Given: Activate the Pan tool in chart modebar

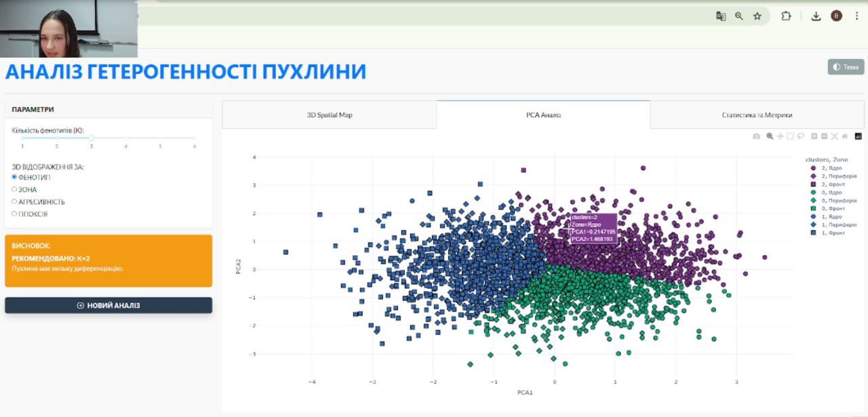Looking at the screenshot, I should [780, 136].
